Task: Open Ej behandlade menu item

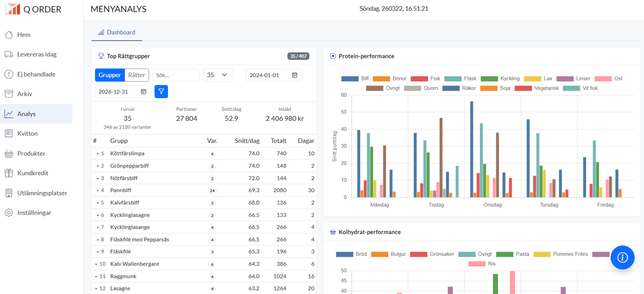Action: coord(36,74)
